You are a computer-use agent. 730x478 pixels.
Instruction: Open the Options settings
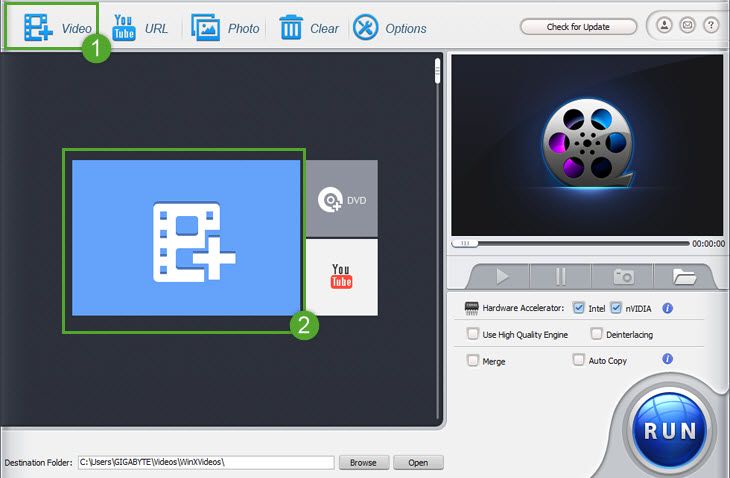coord(366,27)
